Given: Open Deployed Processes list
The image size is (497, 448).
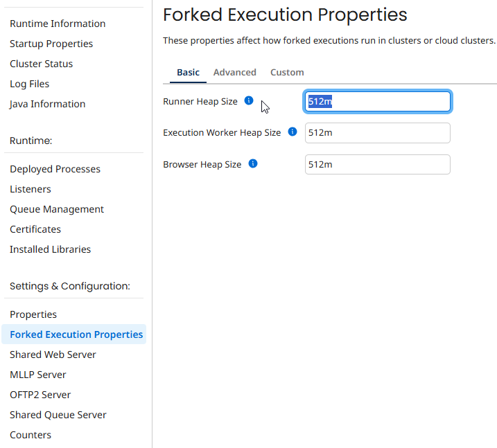Looking at the screenshot, I should click(55, 169).
